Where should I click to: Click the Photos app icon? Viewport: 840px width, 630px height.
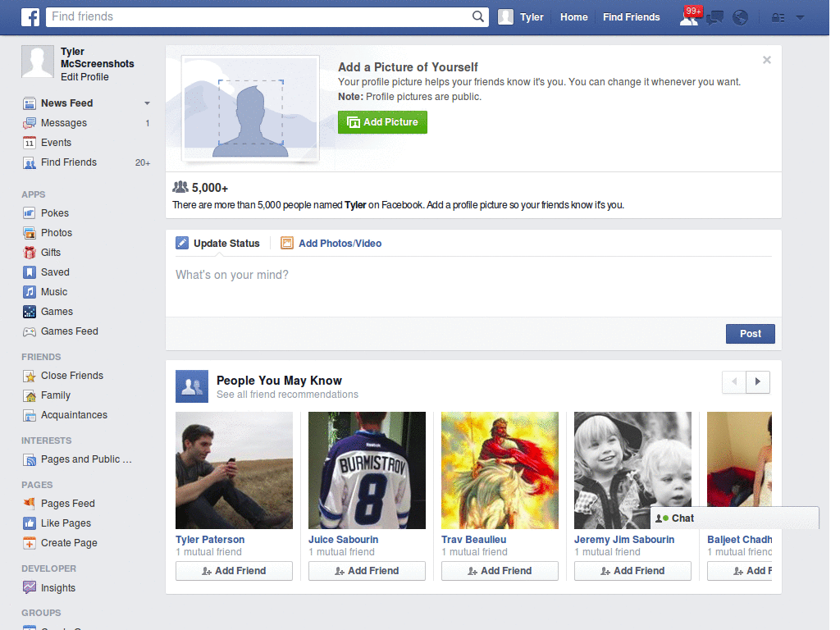30,232
